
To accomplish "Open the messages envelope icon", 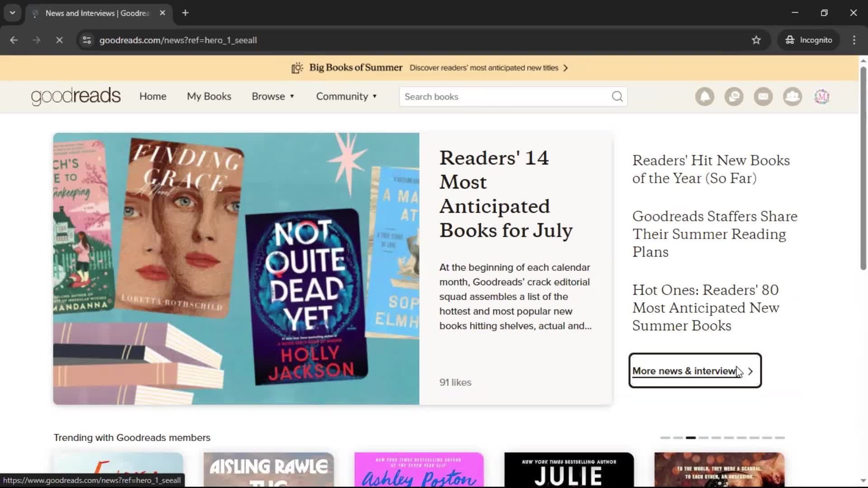I will pyautogui.click(x=763, y=97).
